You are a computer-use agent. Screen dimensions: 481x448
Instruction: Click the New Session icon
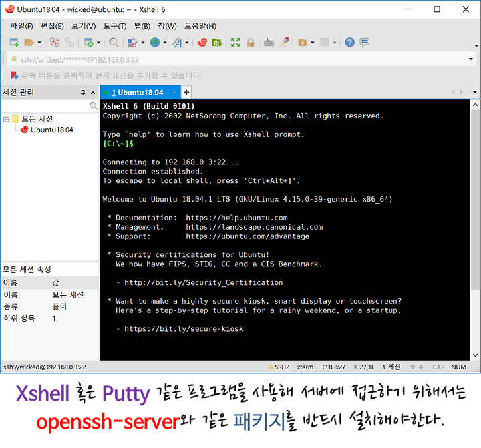coord(14,43)
